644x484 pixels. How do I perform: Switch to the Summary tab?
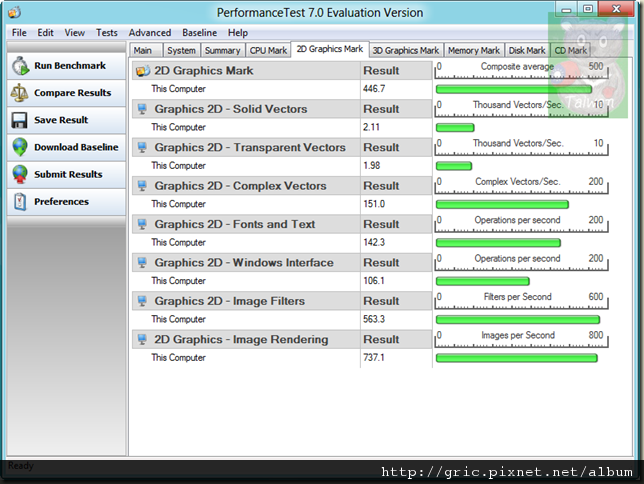tap(223, 51)
